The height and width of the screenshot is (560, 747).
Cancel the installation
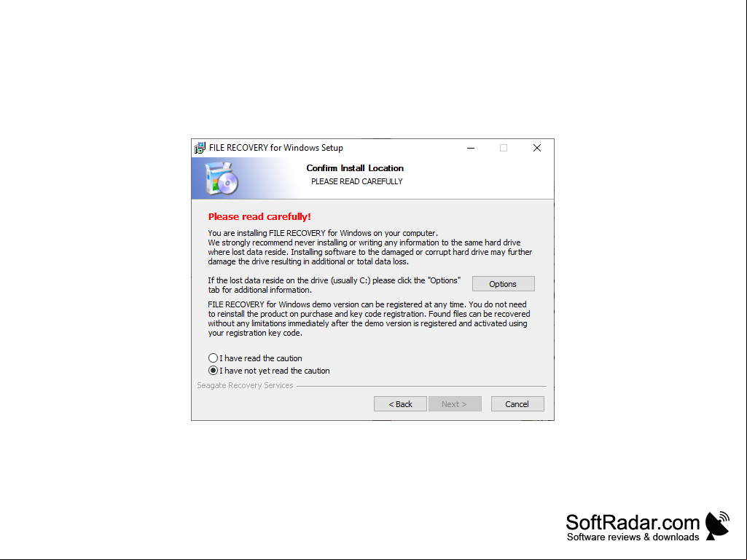click(x=517, y=404)
